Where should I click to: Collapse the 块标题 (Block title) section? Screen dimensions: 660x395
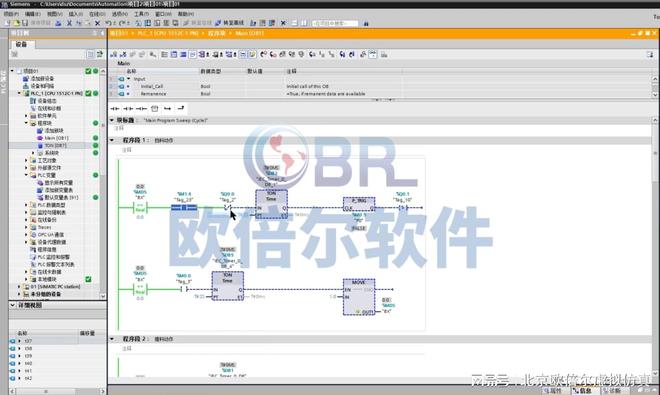pos(112,120)
